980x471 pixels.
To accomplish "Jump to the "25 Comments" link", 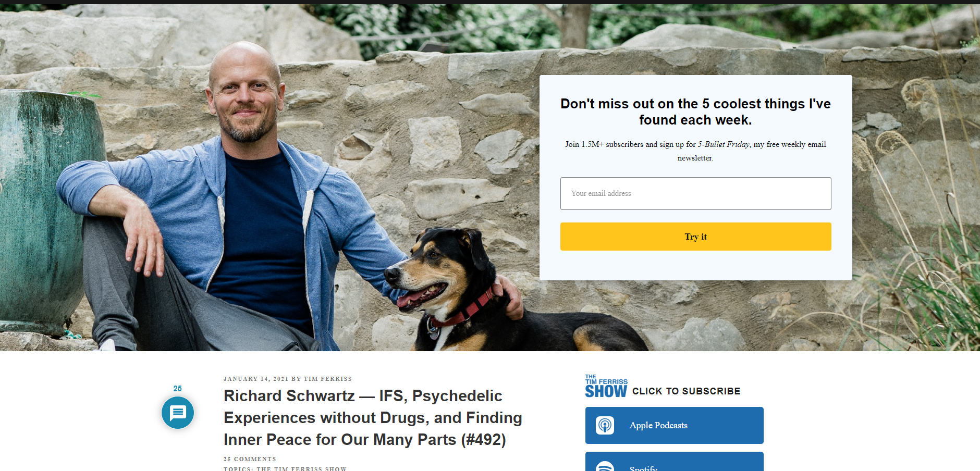I will coord(250,459).
